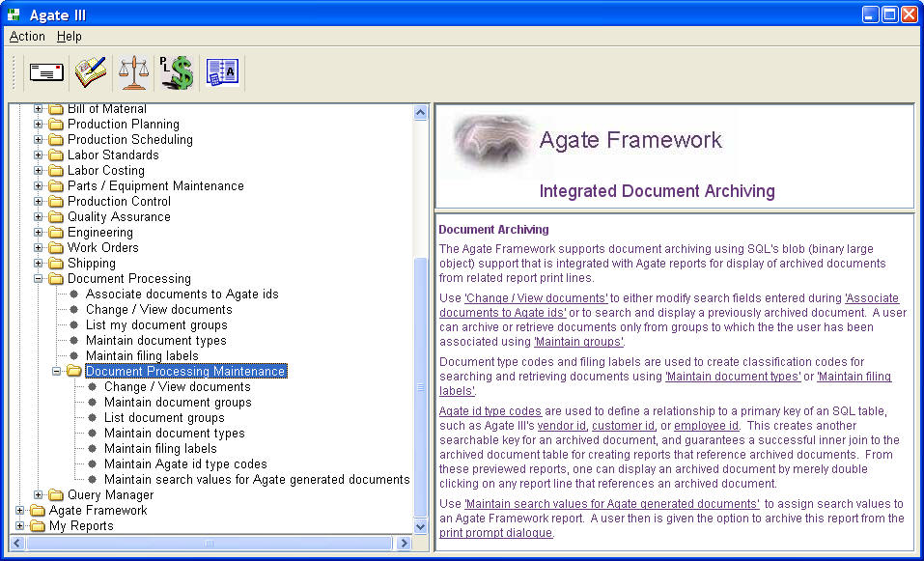The image size is (924, 561).
Task: Click the Production Planning folder icon
Action: point(56,125)
